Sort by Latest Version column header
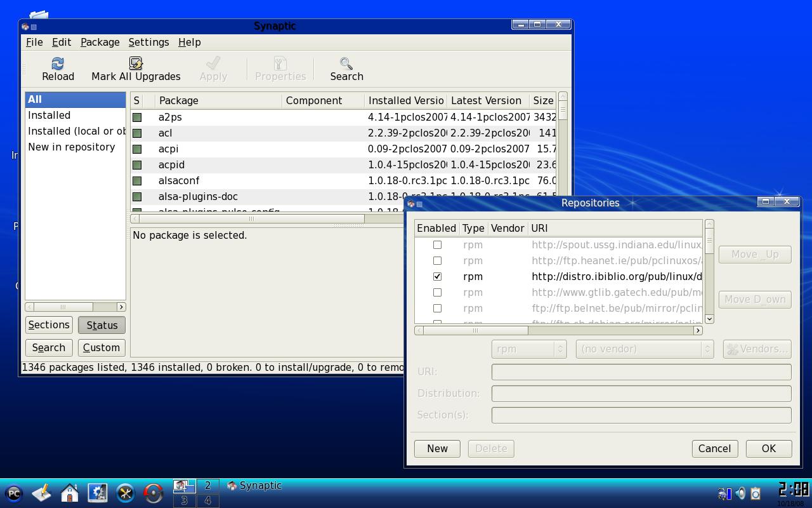The height and width of the screenshot is (508, 812). (x=488, y=101)
